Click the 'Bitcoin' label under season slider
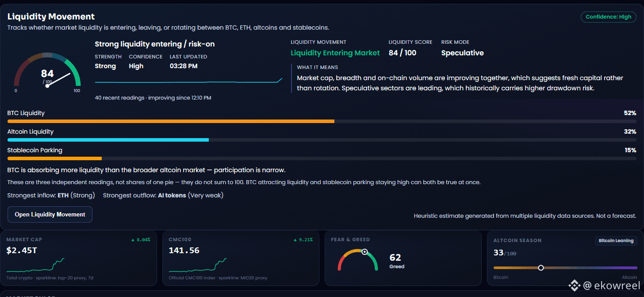The image size is (644, 297). tap(501, 277)
